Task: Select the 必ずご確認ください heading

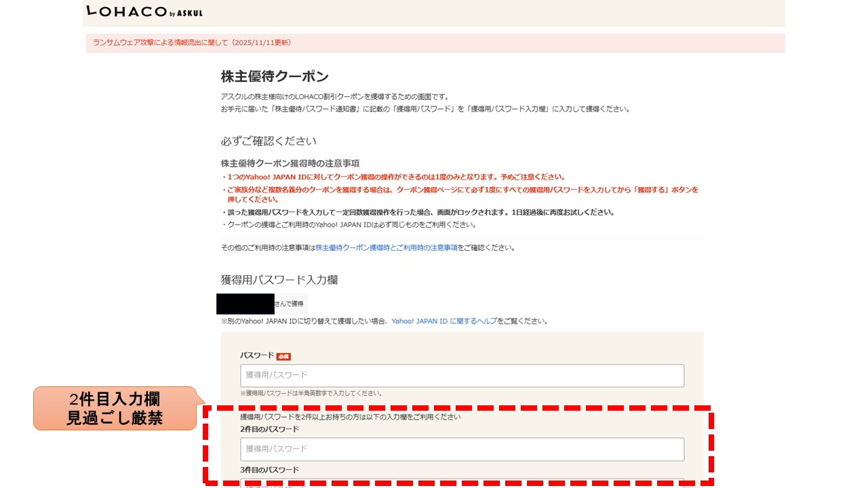Action: coord(269,142)
